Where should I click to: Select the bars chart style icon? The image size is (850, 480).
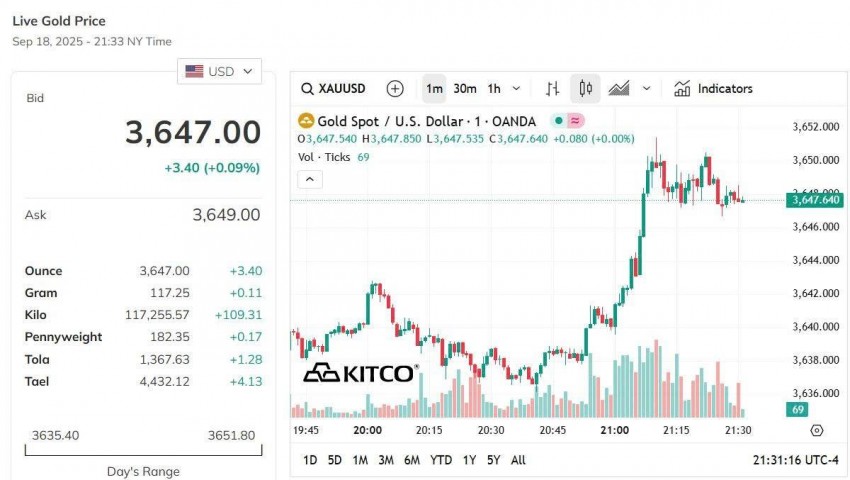(553, 89)
